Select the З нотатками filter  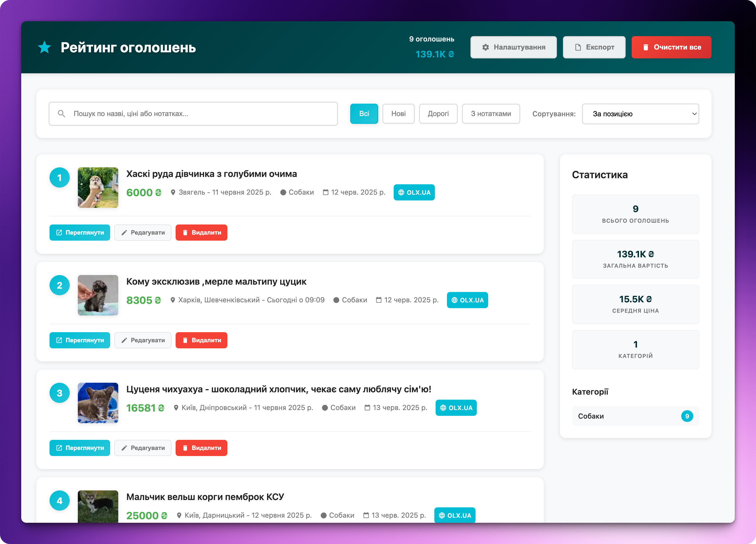pos(491,114)
